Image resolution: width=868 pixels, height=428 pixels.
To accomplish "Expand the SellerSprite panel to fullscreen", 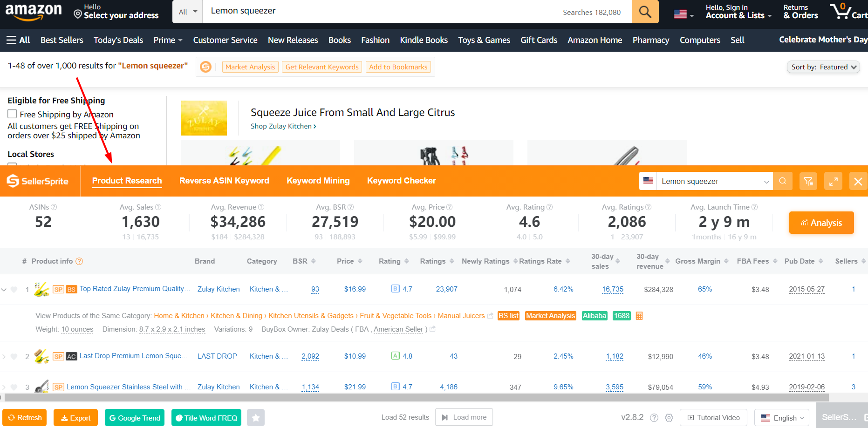I will pyautogui.click(x=833, y=181).
